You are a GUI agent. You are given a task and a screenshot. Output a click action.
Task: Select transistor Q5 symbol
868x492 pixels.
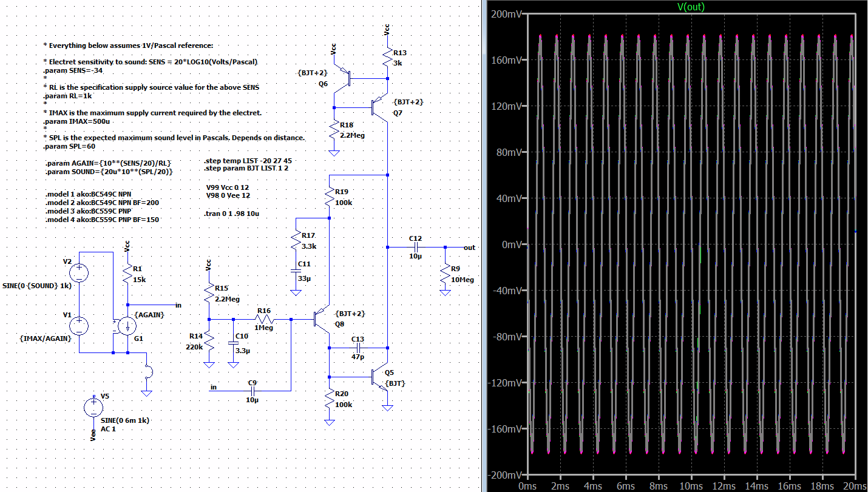pyautogui.click(x=379, y=378)
